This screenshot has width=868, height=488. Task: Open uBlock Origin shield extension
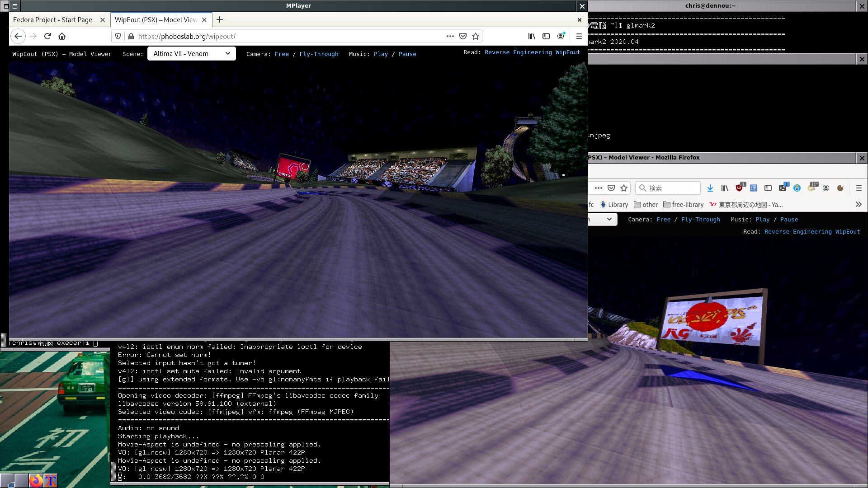pyautogui.click(x=740, y=188)
